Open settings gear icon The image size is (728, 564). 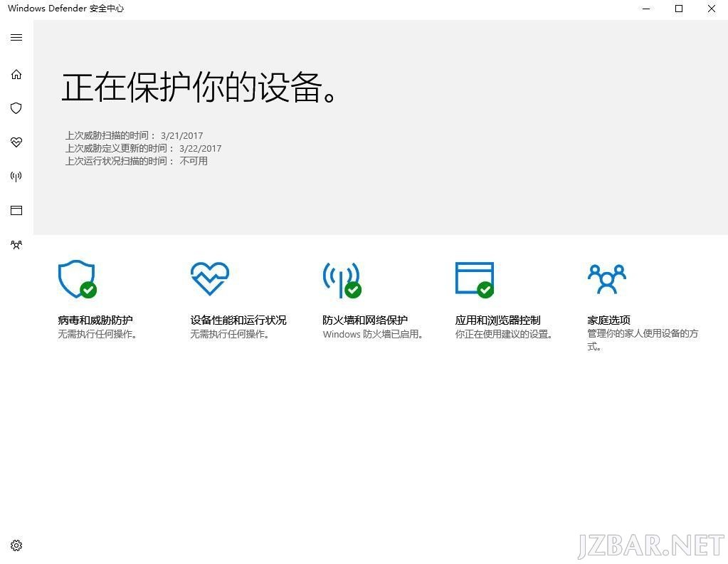tap(16, 545)
